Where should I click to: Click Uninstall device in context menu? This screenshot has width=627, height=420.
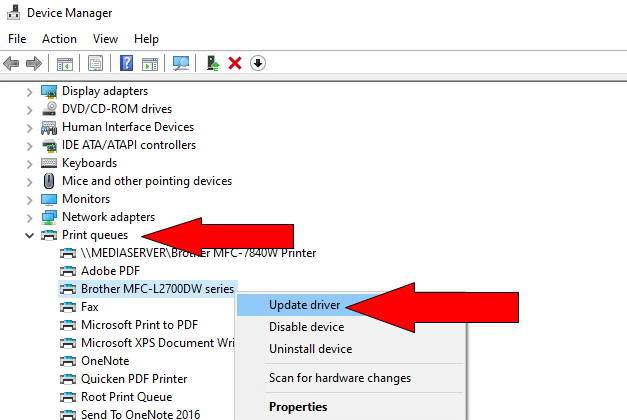310,349
